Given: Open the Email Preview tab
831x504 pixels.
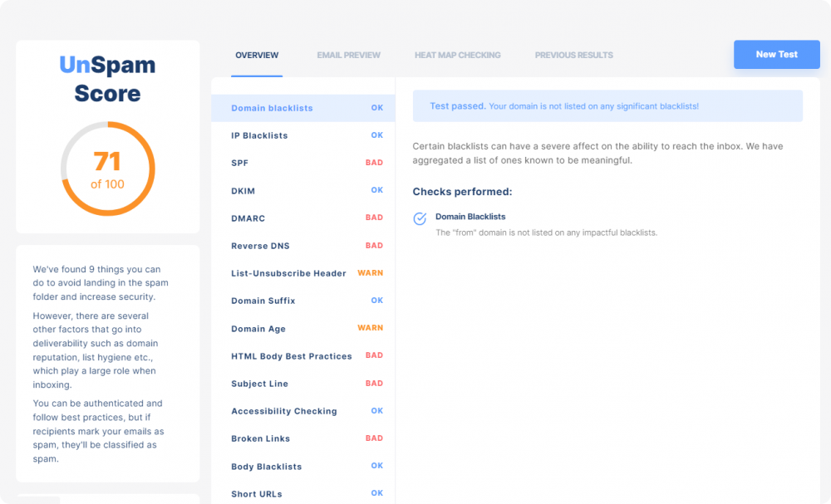Looking at the screenshot, I should pyautogui.click(x=349, y=55).
